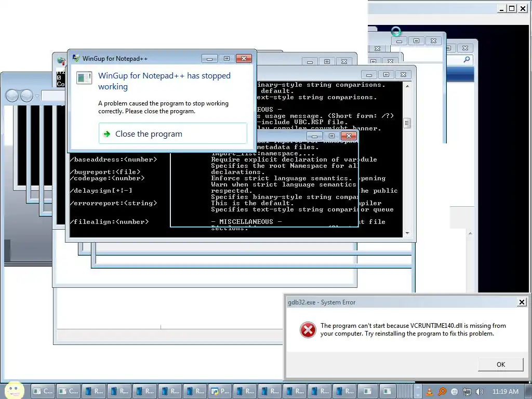The image size is (532, 399).
Task: Open the Start menu smiley orb
Action: pos(14,390)
